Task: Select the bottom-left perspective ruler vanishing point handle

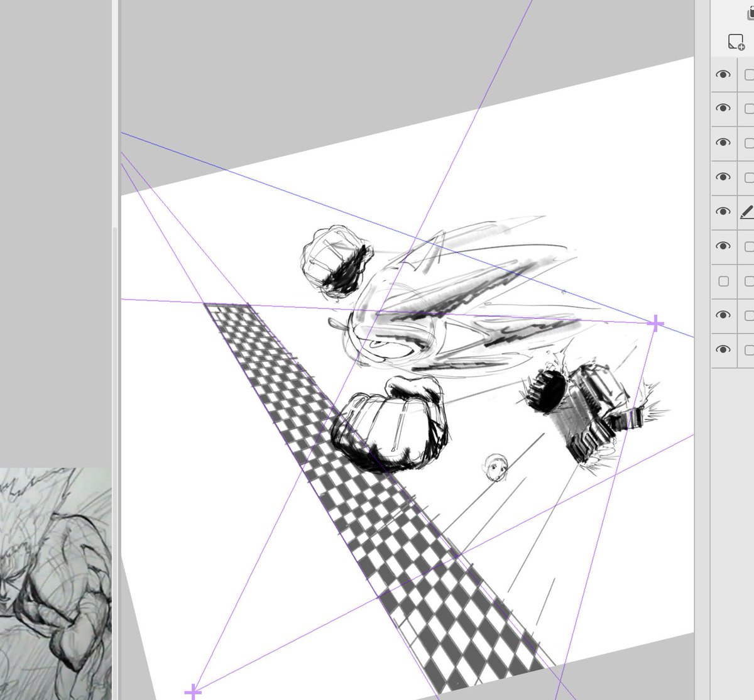Action: (193, 692)
